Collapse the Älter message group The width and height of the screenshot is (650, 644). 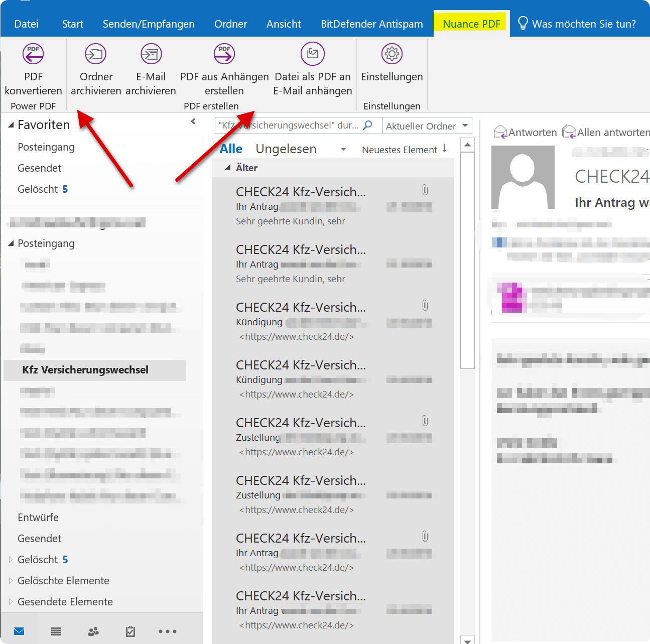[228, 167]
